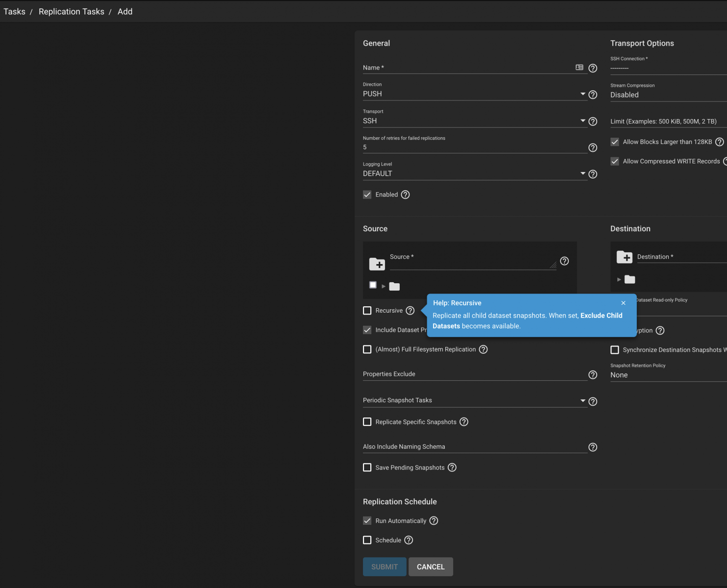Viewport: 727px width, 588px height.
Task: Toggle Include Dataset Properties checkbox
Action: tap(367, 330)
